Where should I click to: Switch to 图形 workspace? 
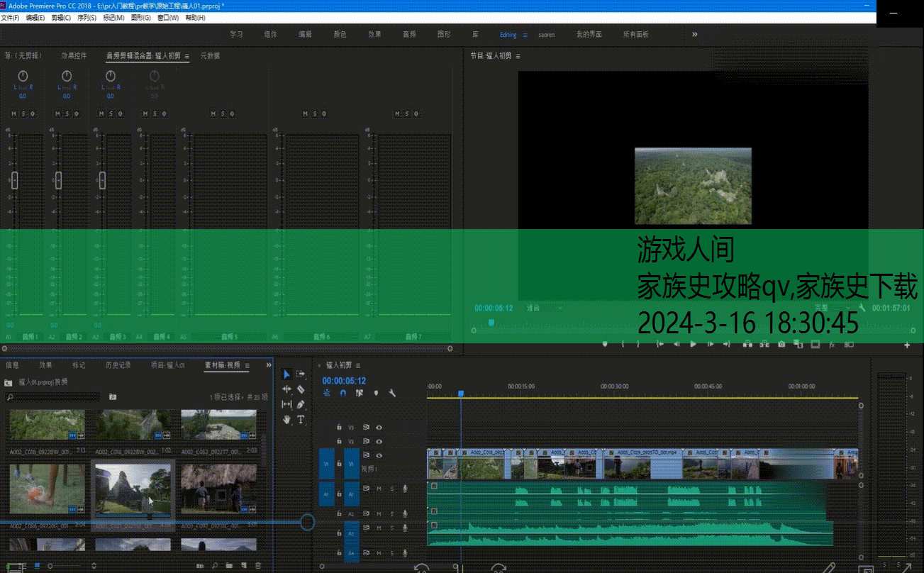click(x=444, y=34)
